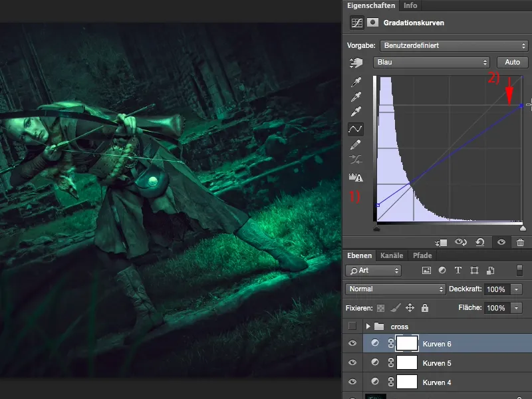The image size is (532, 399).
Task: Delete the adjustment layer with the trash icon
Action: click(520, 242)
